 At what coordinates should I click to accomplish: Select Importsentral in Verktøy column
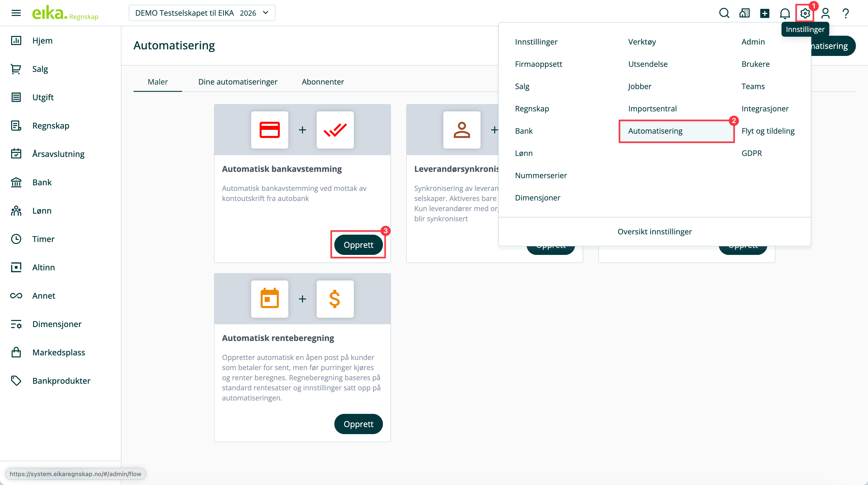point(652,109)
